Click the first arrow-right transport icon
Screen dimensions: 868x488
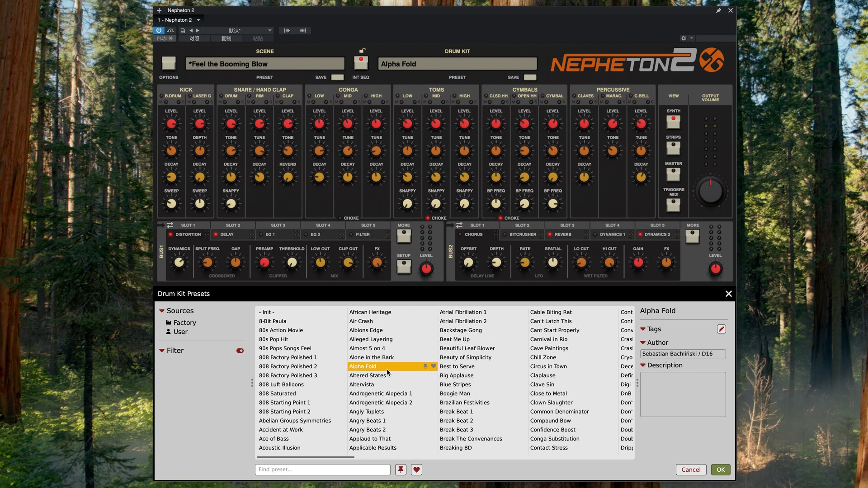pos(287,31)
